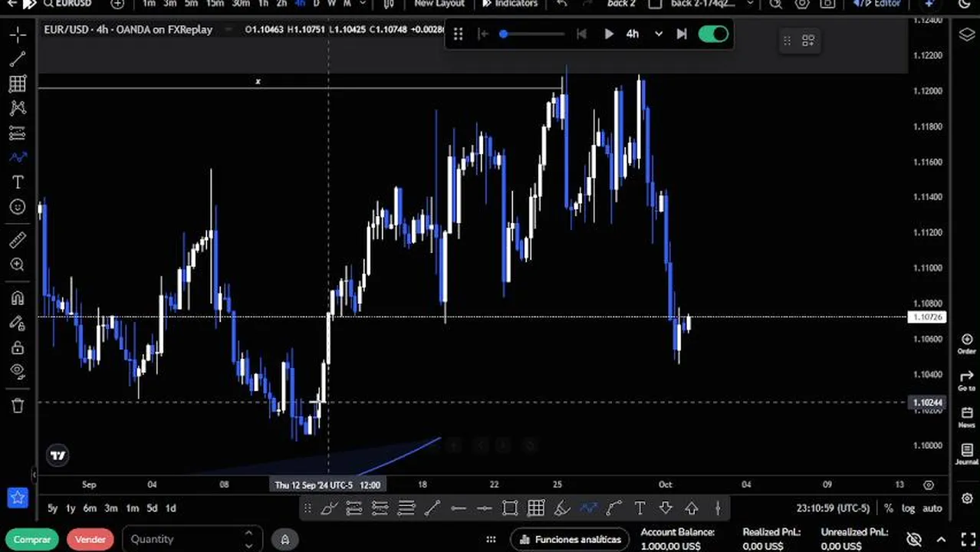Click the trash icon to remove drawings
This screenshot has width=980, height=552.
(x=18, y=406)
